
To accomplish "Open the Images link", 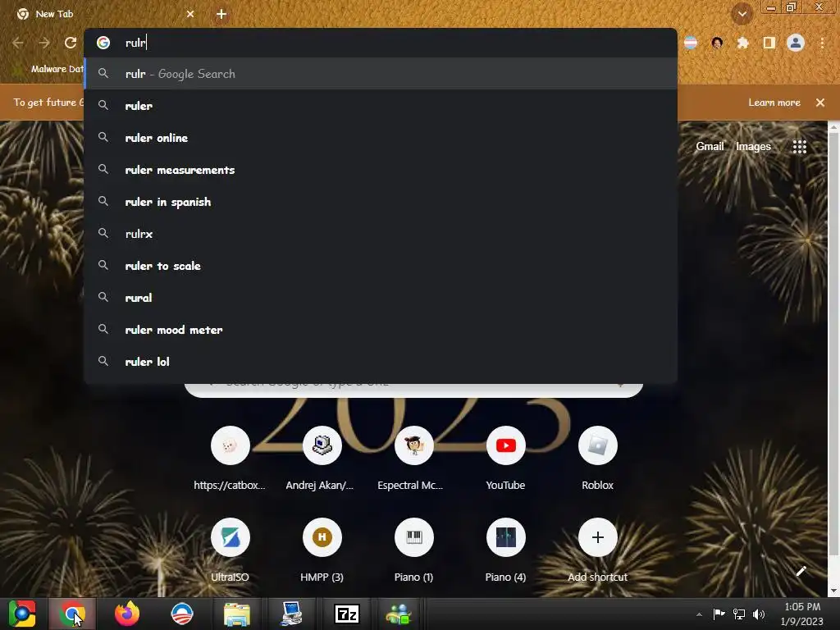I will tap(753, 146).
